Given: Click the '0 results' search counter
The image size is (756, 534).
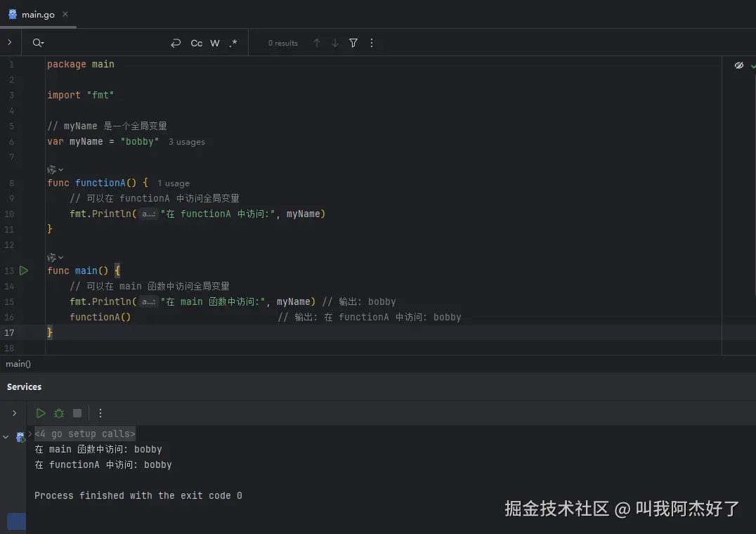Looking at the screenshot, I should (x=283, y=43).
